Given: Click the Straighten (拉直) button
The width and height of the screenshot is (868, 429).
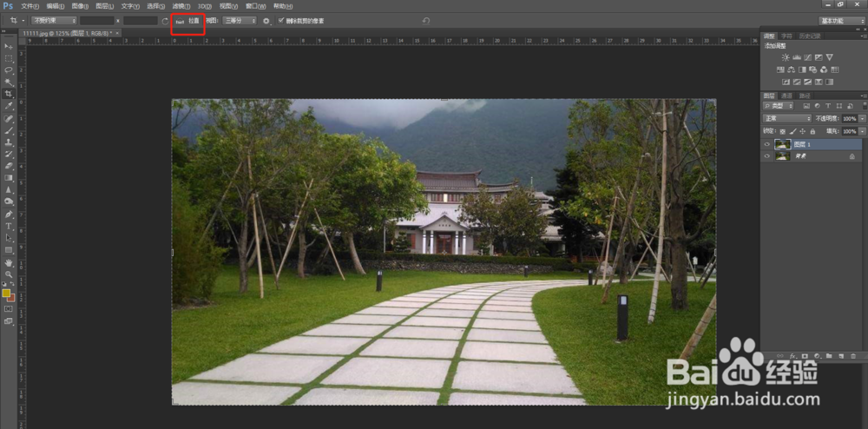Looking at the screenshot, I should 188,21.
